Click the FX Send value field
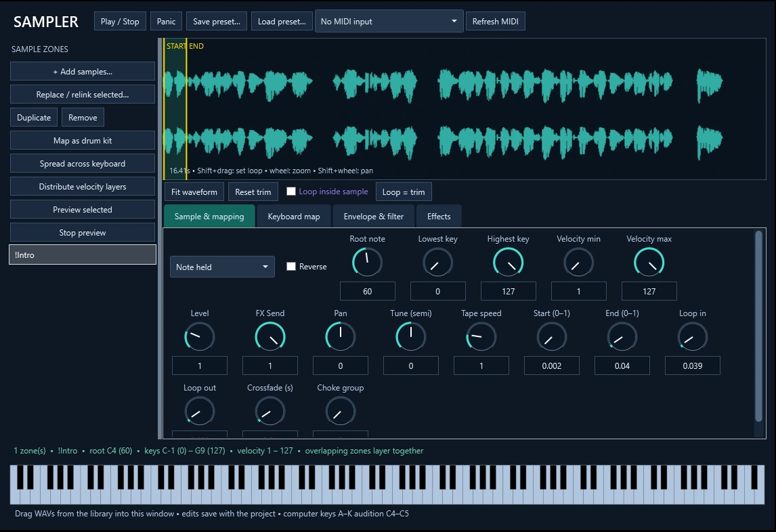 [270, 365]
